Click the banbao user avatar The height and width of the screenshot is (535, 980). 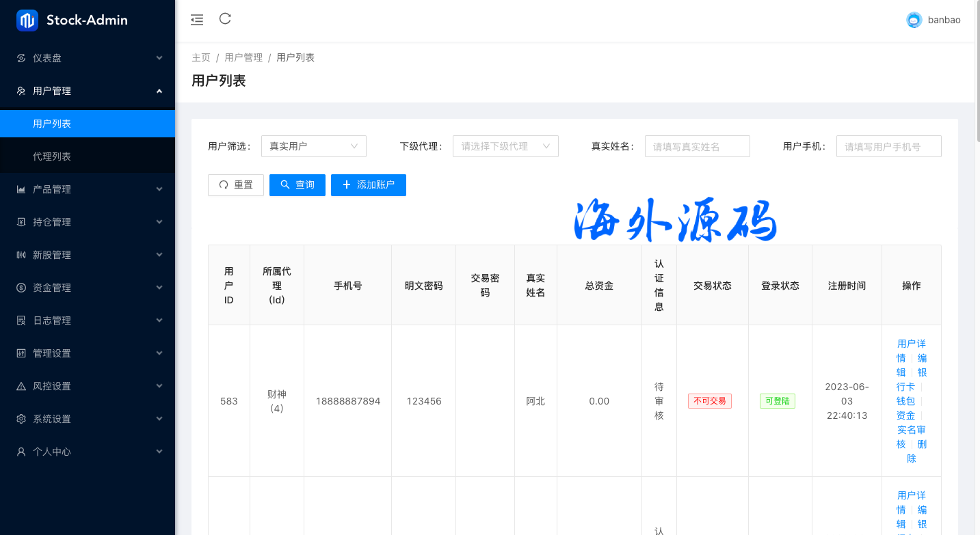click(x=914, y=20)
